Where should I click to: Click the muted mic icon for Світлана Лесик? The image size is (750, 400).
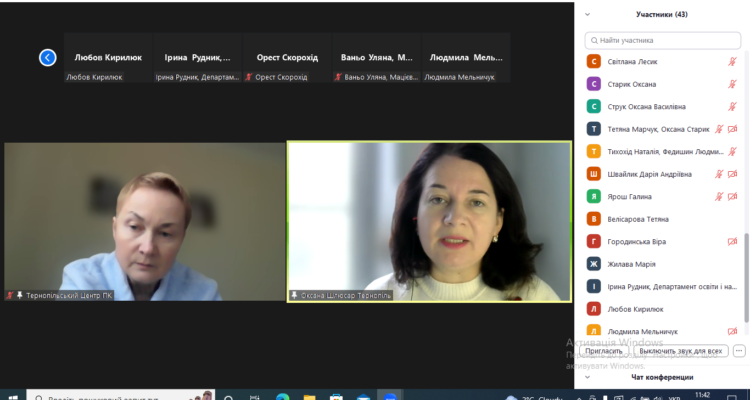point(732,62)
